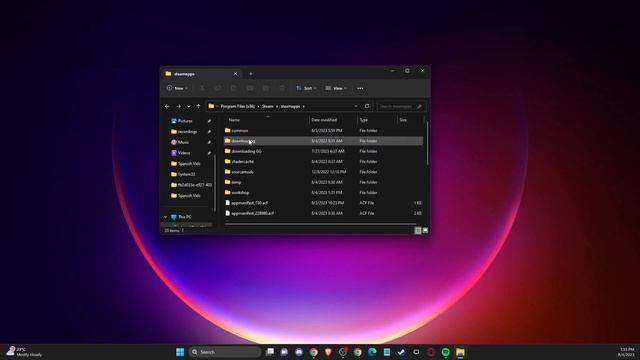Open the Brave browser from taskbar
Viewport: 640px width, 360px height.
point(328,352)
